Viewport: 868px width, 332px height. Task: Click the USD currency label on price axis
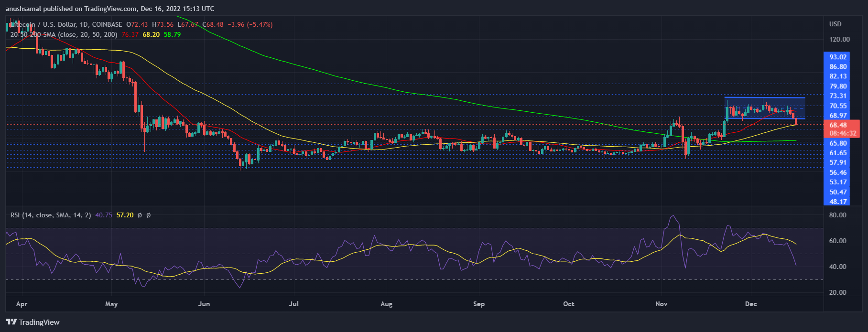coord(835,24)
